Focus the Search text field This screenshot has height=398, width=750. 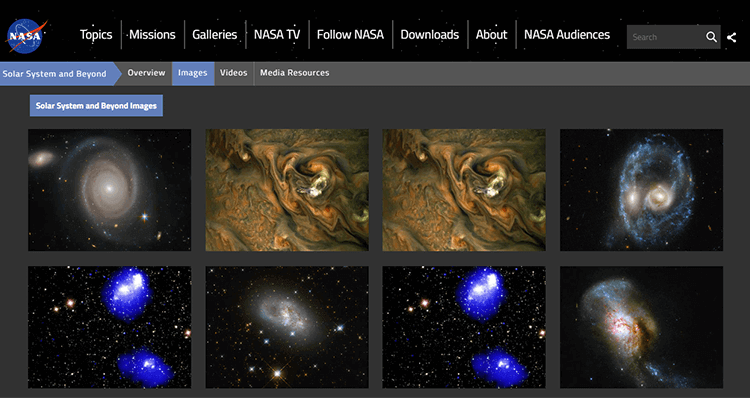(x=665, y=37)
